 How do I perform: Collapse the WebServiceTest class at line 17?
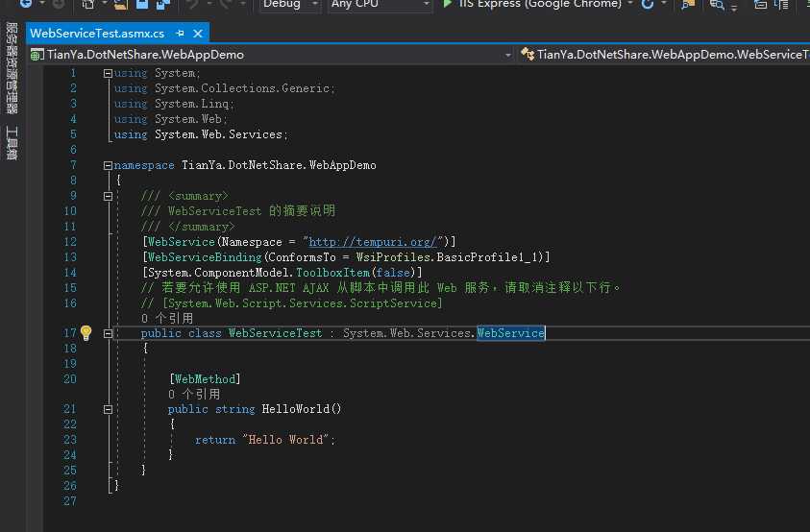[108, 333]
